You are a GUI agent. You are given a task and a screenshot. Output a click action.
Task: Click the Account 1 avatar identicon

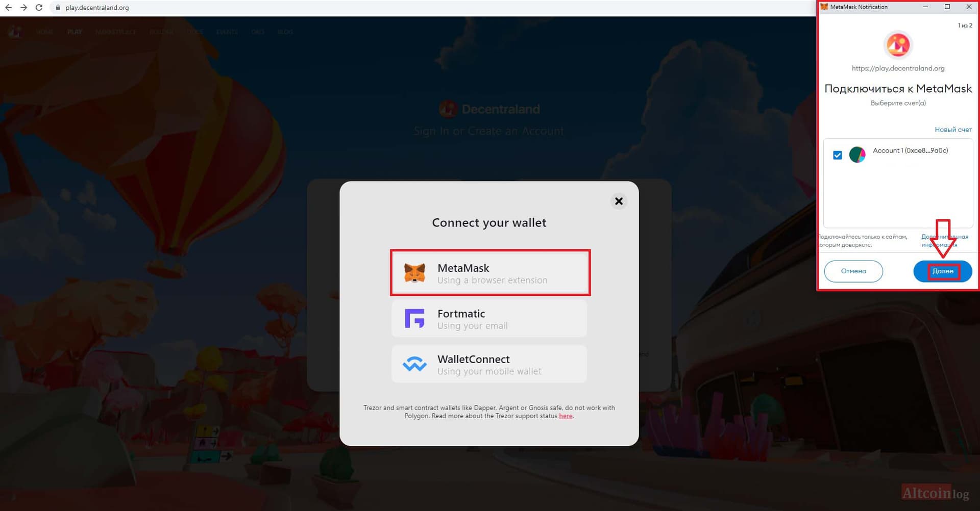click(857, 155)
